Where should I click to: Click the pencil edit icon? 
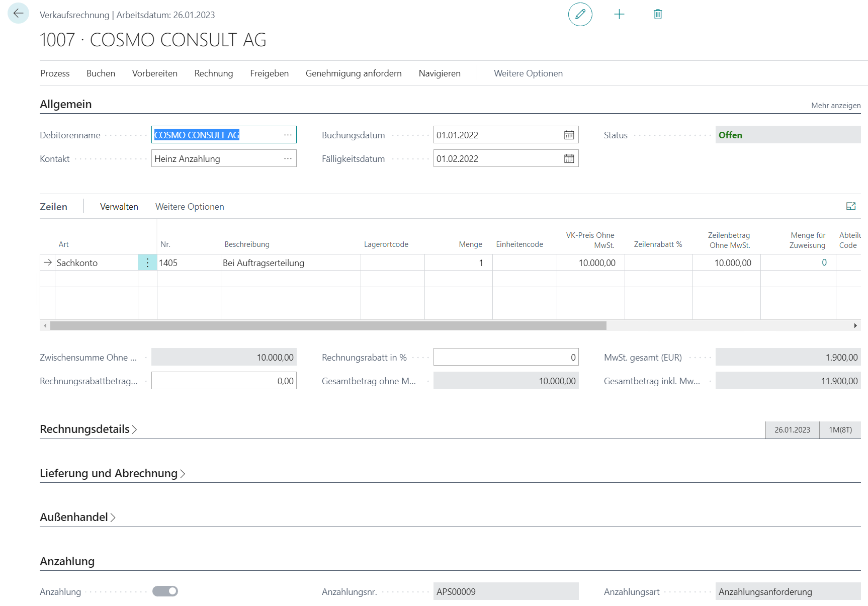(580, 14)
